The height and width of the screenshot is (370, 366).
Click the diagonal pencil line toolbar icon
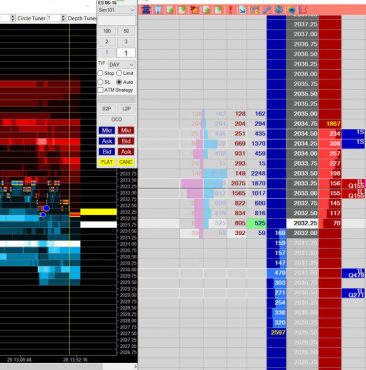click(x=267, y=10)
